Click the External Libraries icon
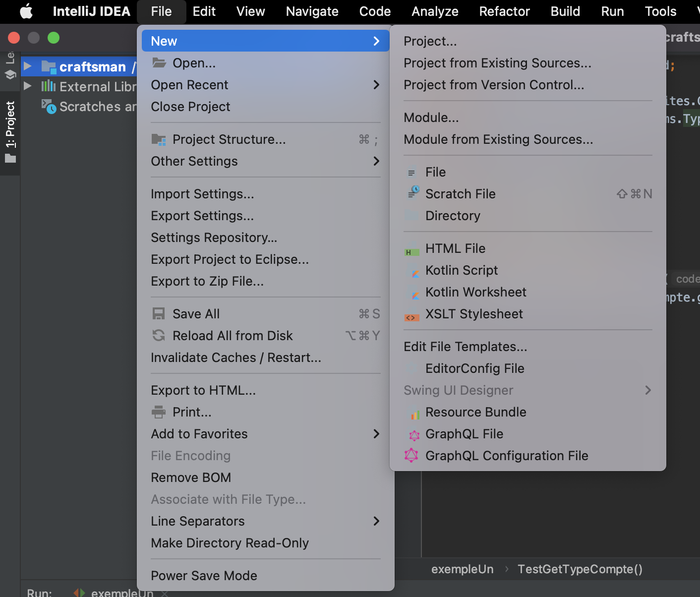The height and width of the screenshot is (597, 700). click(x=48, y=86)
